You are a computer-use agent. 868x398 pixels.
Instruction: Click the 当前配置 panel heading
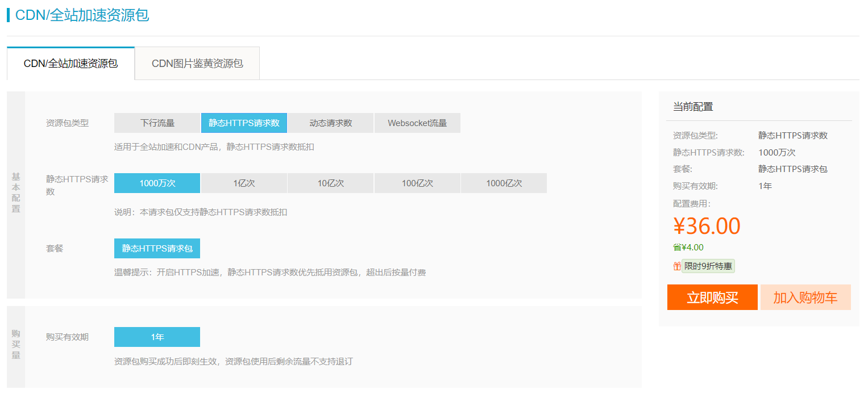pyautogui.click(x=693, y=107)
